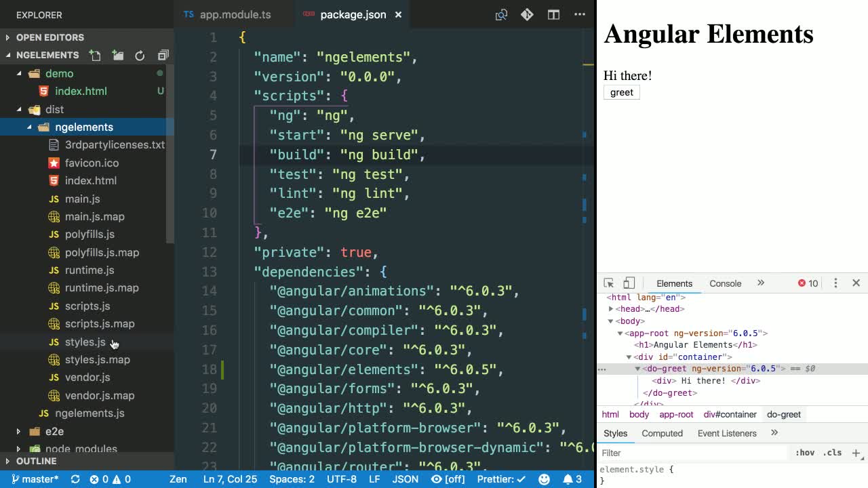
Task: Change indentation via Spaces: 2
Action: pyautogui.click(x=292, y=479)
